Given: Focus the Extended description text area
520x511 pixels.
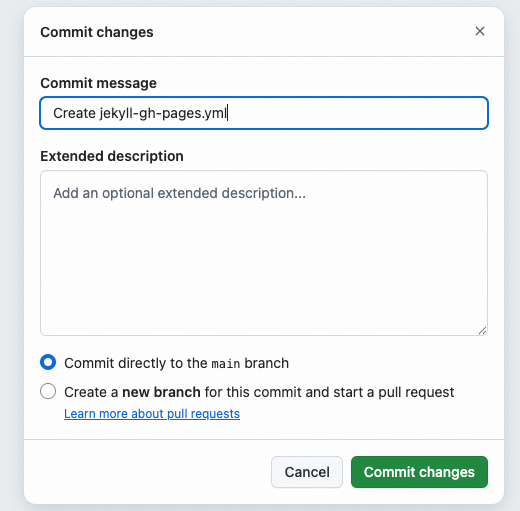Looking at the screenshot, I should tap(264, 253).
